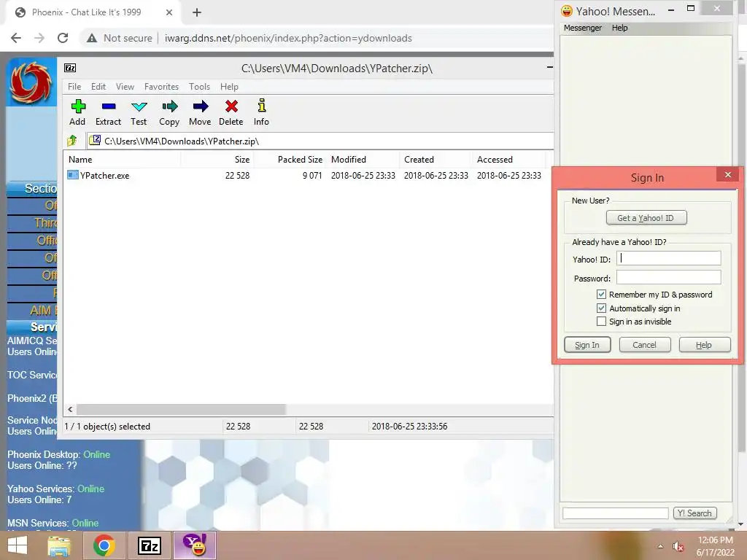Click Get a Yahoo! ID button
Screen dimensions: 747x560
(646, 217)
